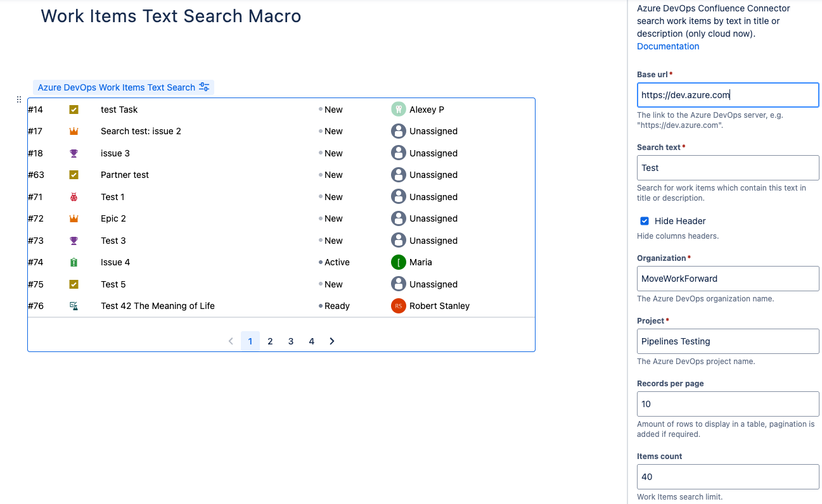This screenshot has height=504, width=822.
Task: Go to page 2 of results
Action: [270, 341]
